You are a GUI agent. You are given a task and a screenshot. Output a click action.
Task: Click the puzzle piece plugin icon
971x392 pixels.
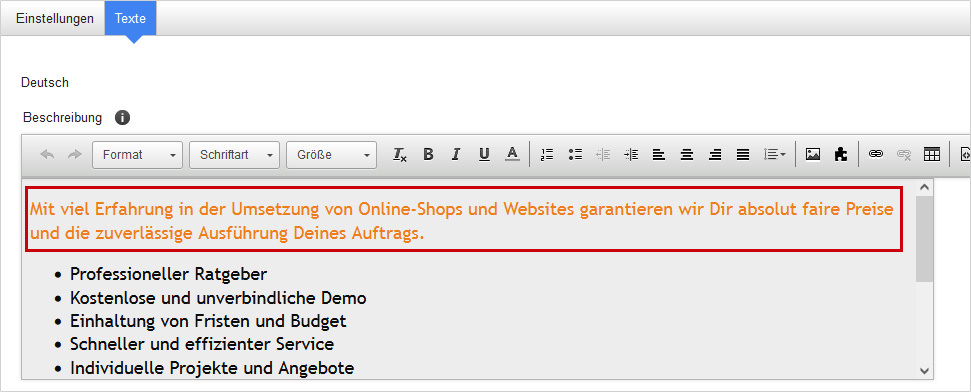pos(841,155)
